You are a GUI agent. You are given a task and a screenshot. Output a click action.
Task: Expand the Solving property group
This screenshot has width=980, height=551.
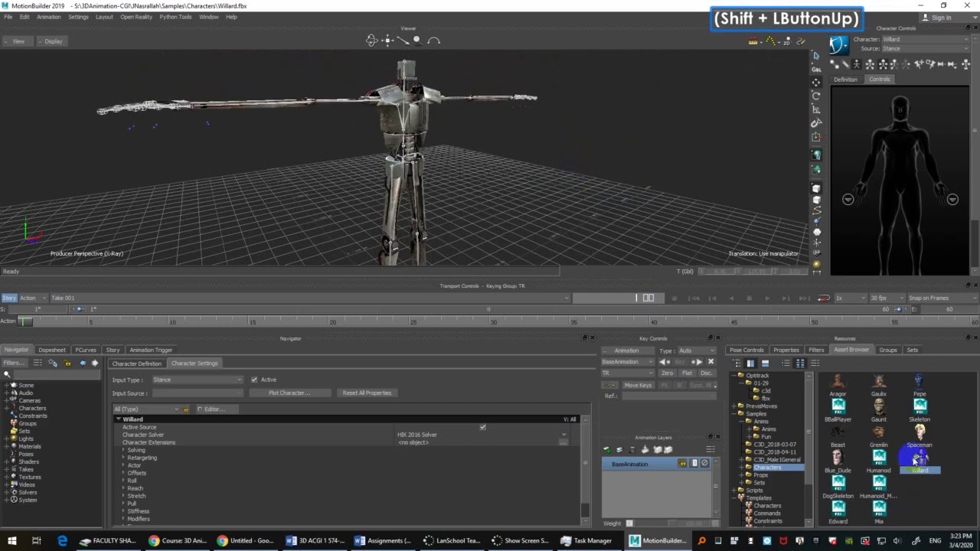click(123, 450)
